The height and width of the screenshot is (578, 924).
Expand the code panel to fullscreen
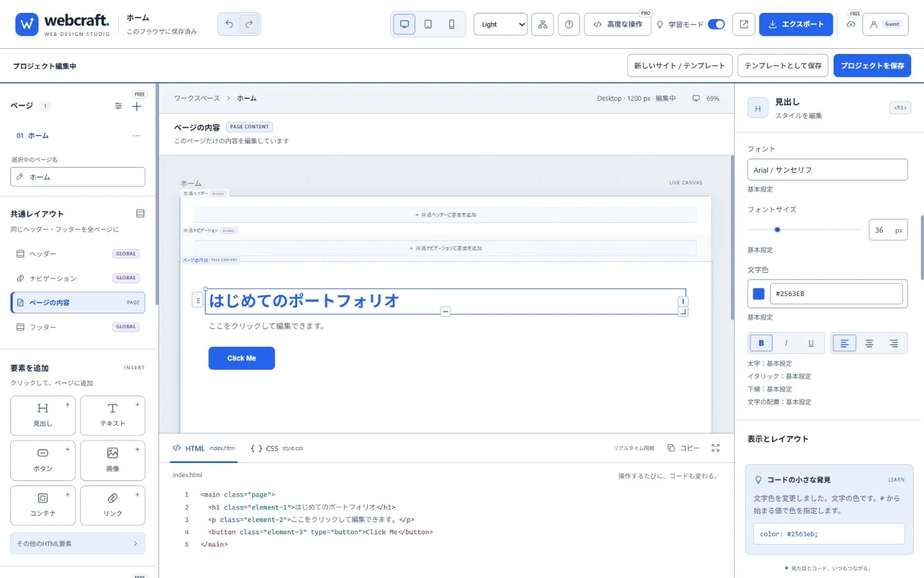[x=715, y=448]
